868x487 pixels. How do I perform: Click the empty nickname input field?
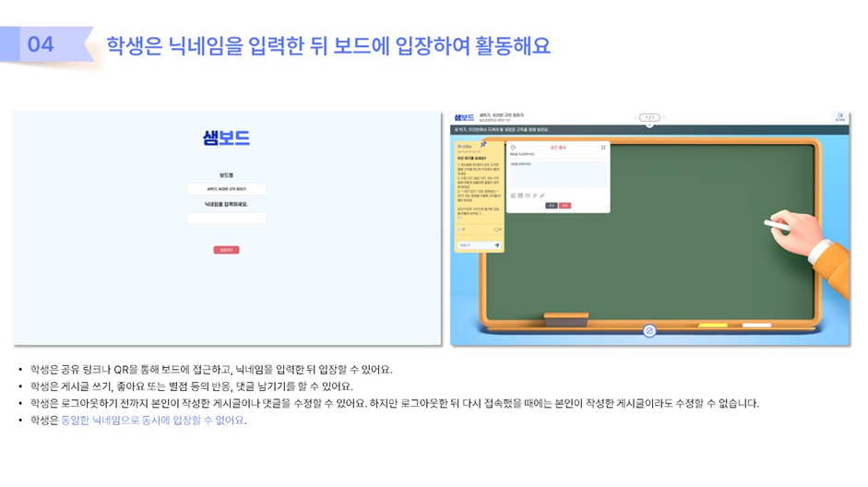[x=226, y=218]
